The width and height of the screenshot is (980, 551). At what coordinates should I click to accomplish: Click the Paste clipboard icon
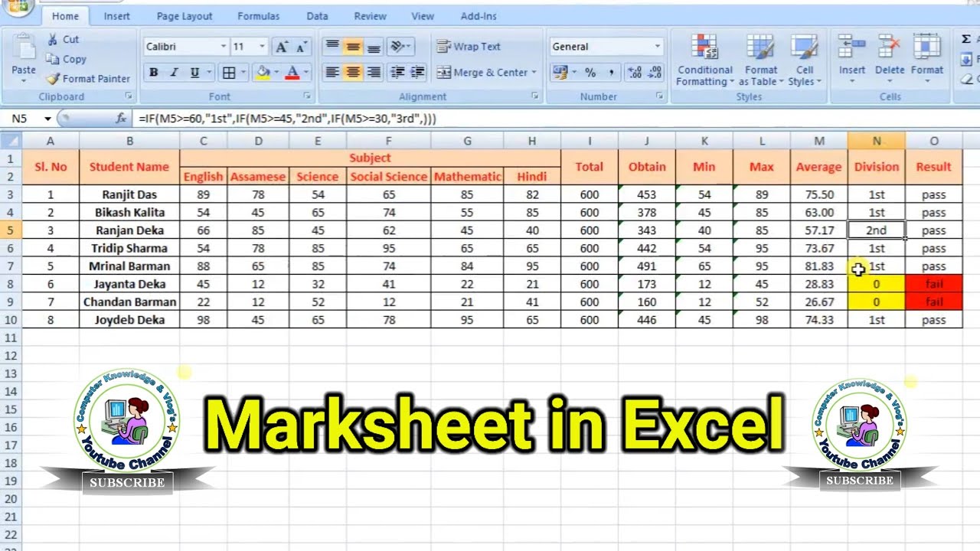coord(23,47)
